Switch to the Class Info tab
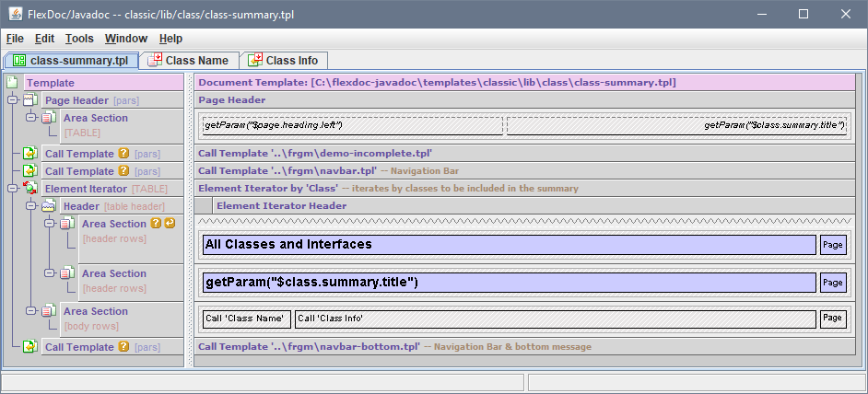The height and width of the screenshot is (394, 868). [284, 60]
